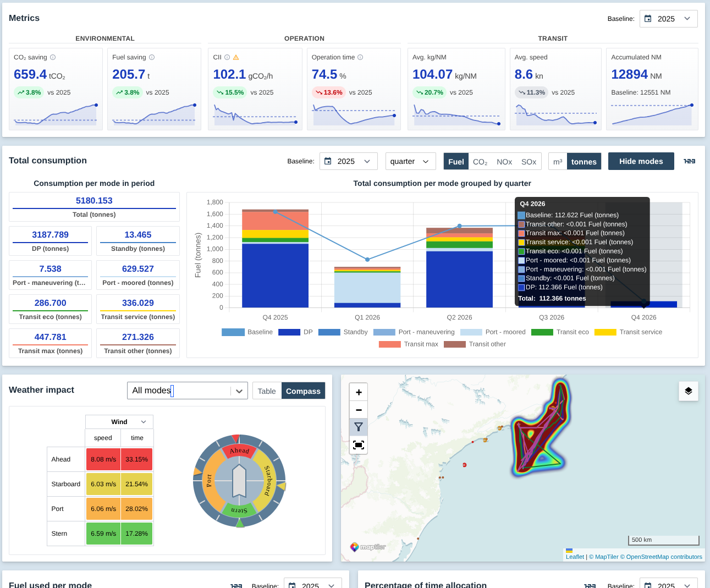The width and height of the screenshot is (710, 588).
Task: Click the Transit service legend color swatch
Action: (x=605, y=332)
